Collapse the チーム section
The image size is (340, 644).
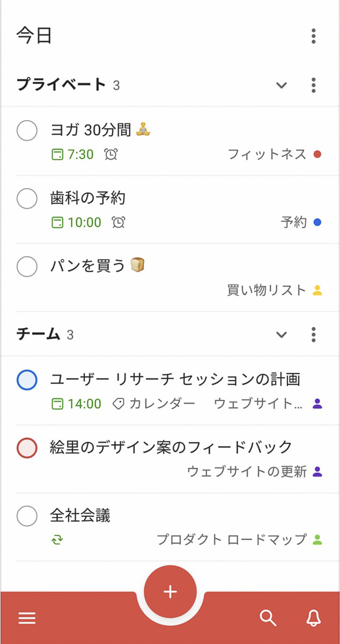pyautogui.click(x=282, y=335)
